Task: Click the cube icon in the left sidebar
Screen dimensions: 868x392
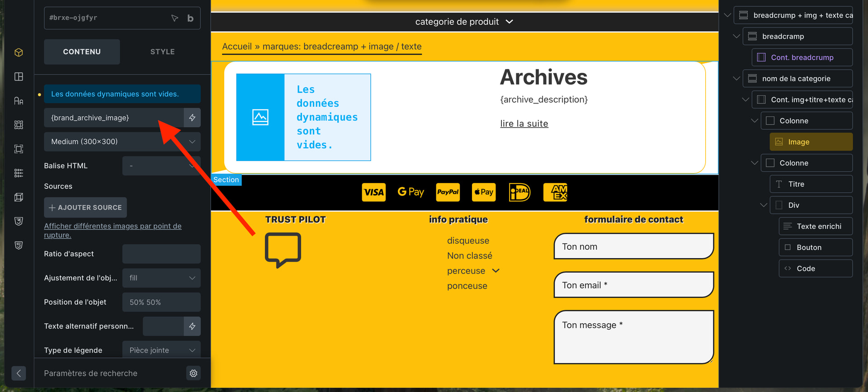Action: point(19,52)
